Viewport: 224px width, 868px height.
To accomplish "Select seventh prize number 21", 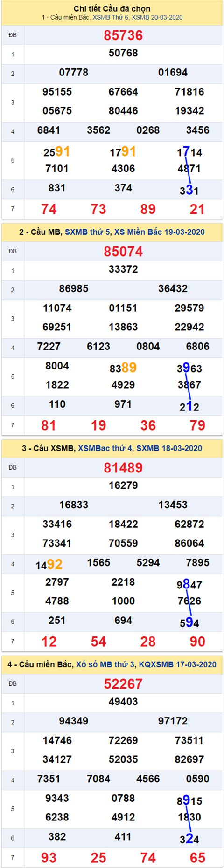I will [197, 209].
